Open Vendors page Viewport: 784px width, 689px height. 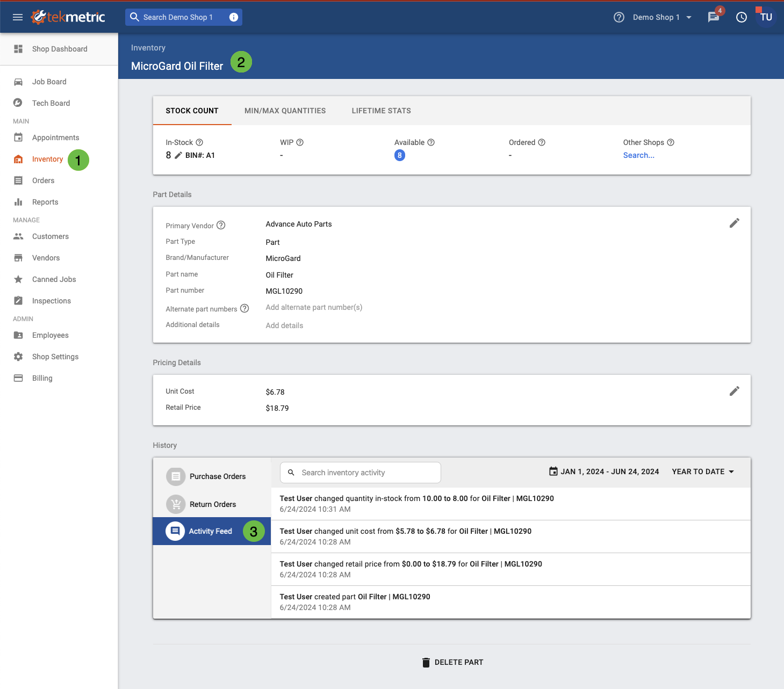pos(59,258)
